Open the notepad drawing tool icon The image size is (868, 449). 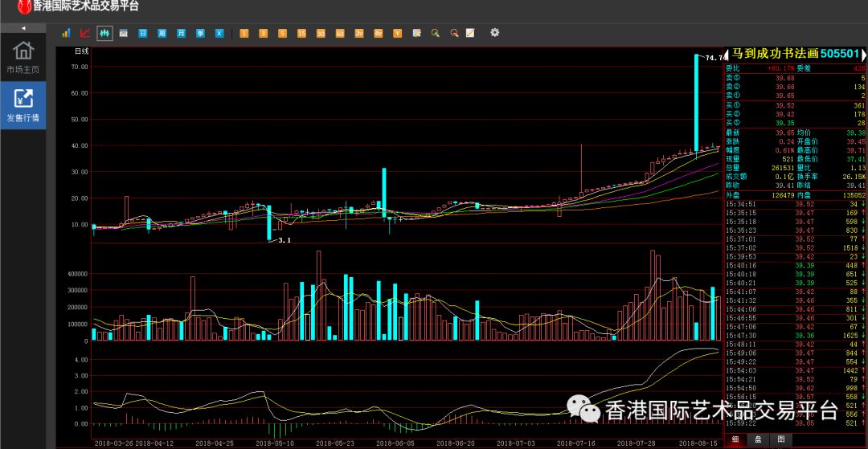pyautogui.click(x=470, y=33)
